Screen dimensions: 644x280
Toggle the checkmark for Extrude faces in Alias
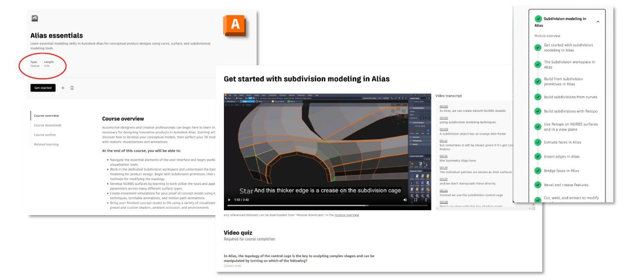pyautogui.click(x=538, y=143)
